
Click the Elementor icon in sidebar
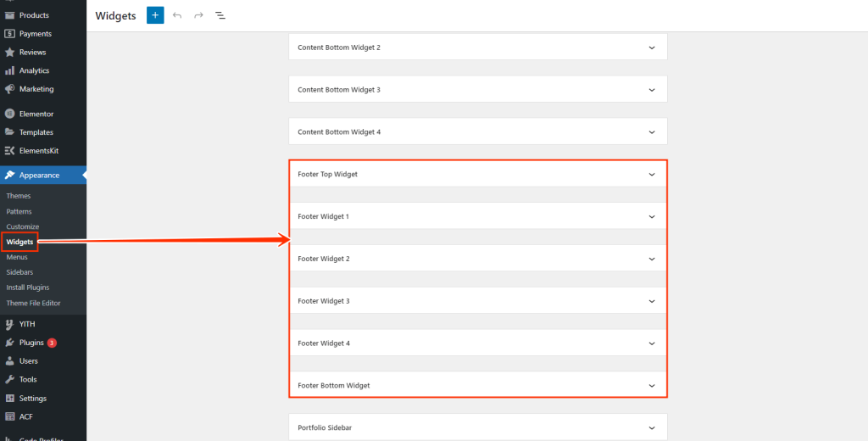10,114
